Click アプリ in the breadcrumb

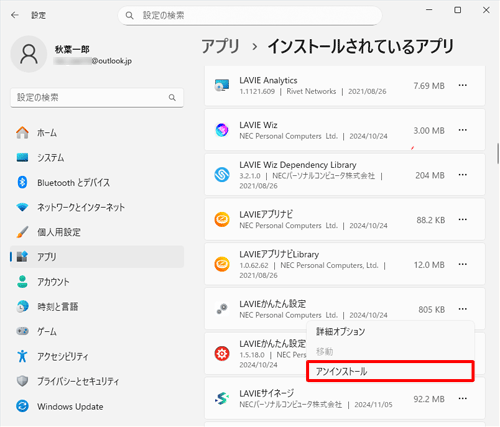[221, 46]
